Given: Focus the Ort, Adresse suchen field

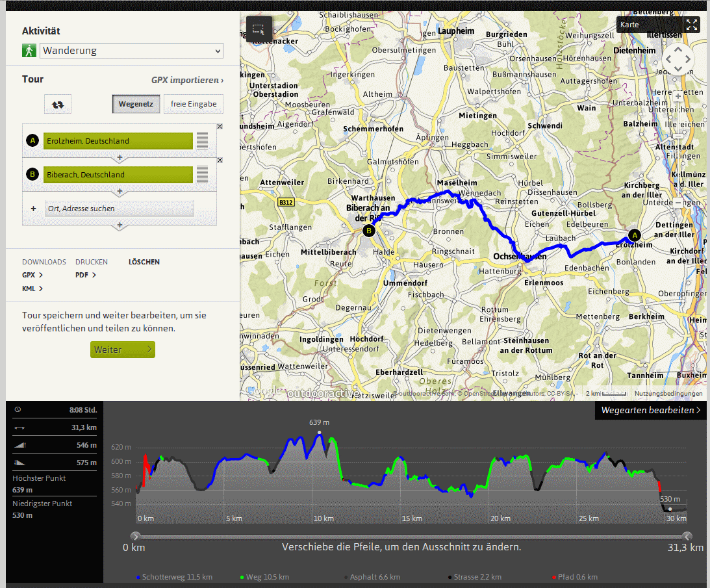Looking at the screenshot, I should [x=120, y=209].
